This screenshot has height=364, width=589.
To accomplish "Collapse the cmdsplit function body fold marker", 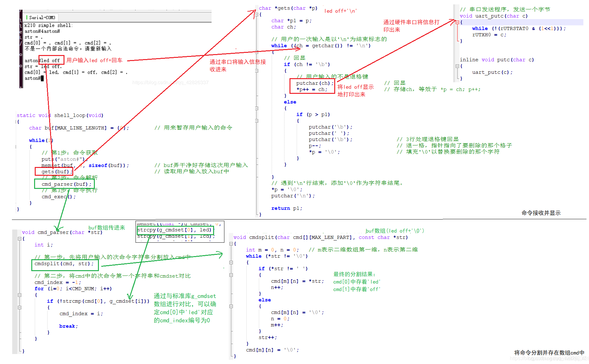I will (x=231, y=244).
